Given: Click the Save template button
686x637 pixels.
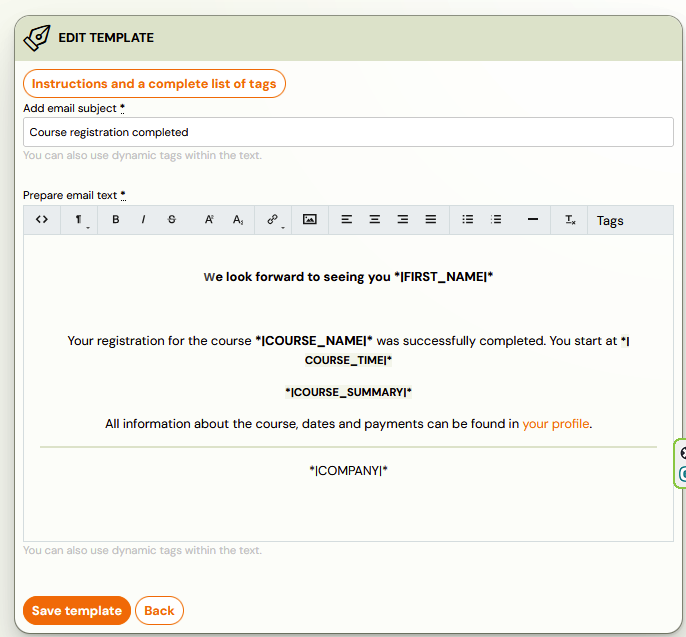Looking at the screenshot, I should (77, 611).
